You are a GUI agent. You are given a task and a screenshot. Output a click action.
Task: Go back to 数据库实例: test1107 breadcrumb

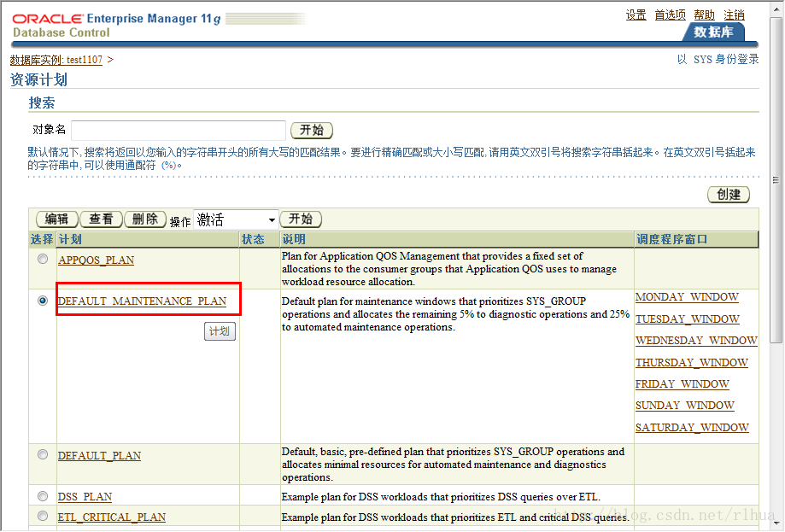coord(56,60)
